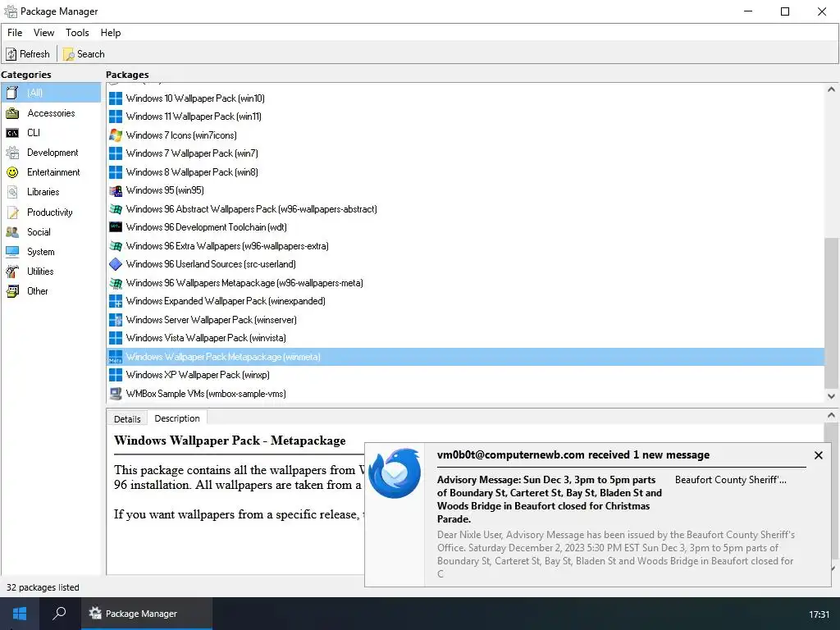Viewport: 840px width, 630px height.
Task: Select Windows Vista Wallpaper Pack (winvista)
Action: click(466, 338)
